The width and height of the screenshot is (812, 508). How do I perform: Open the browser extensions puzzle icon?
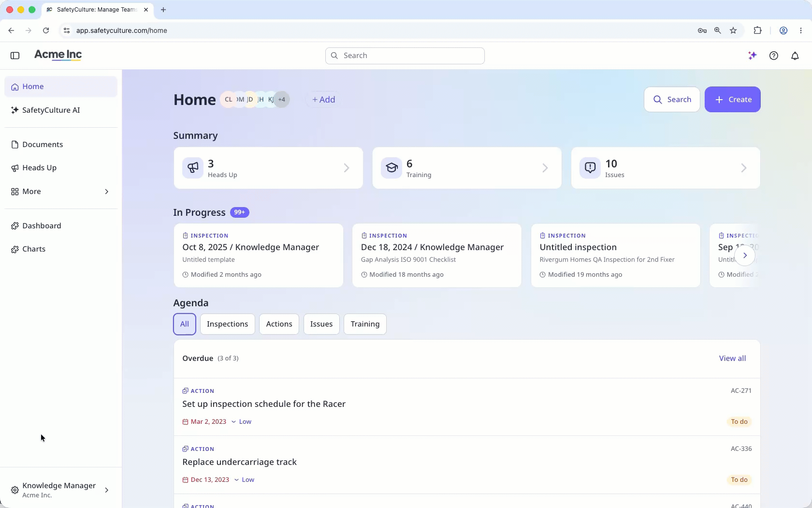[x=757, y=30]
